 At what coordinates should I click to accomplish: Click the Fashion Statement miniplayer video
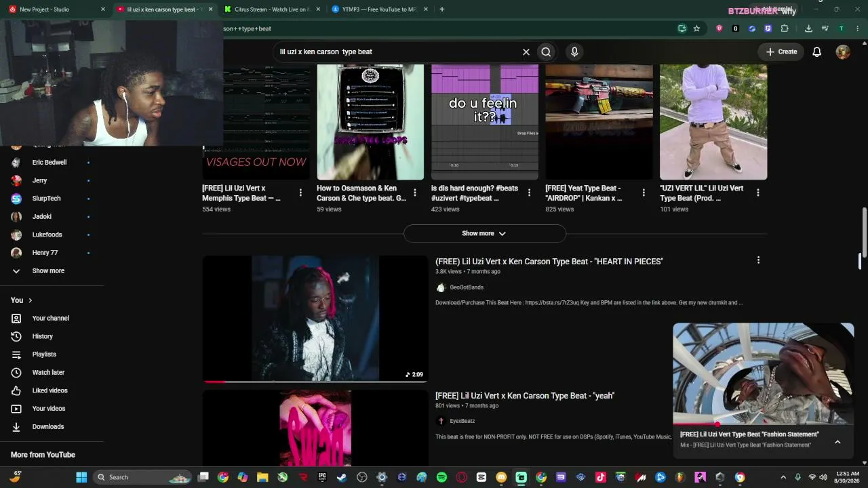tap(764, 373)
